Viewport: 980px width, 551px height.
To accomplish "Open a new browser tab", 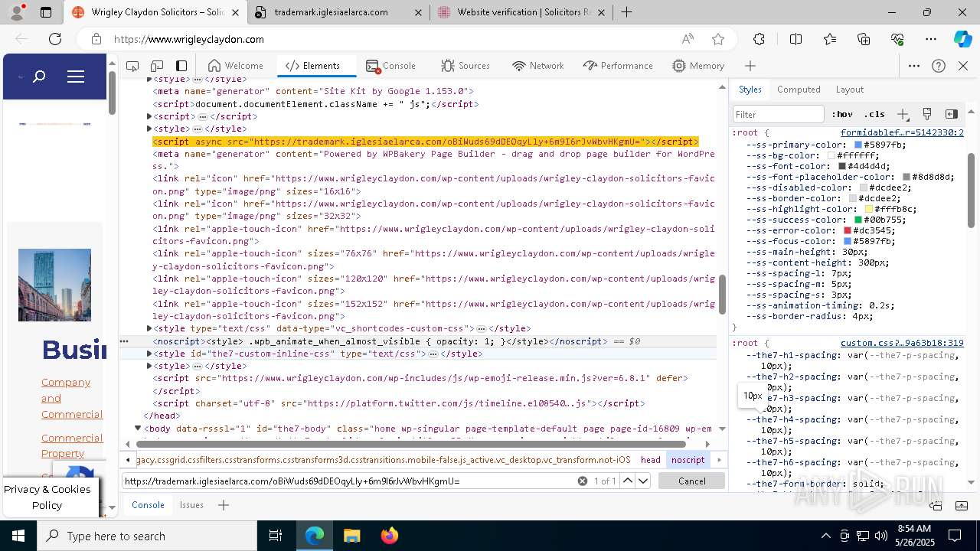I will [626, 12].
